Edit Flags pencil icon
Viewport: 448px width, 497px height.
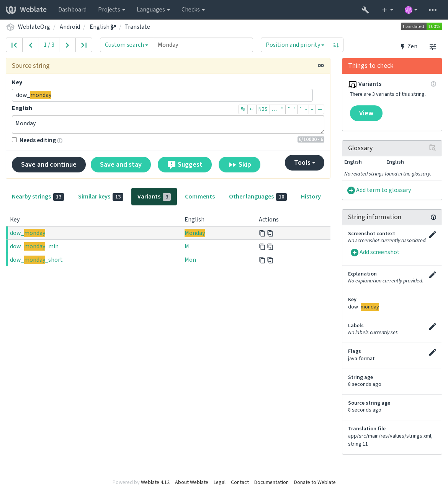pyautogui.click(x=433, y=352)
